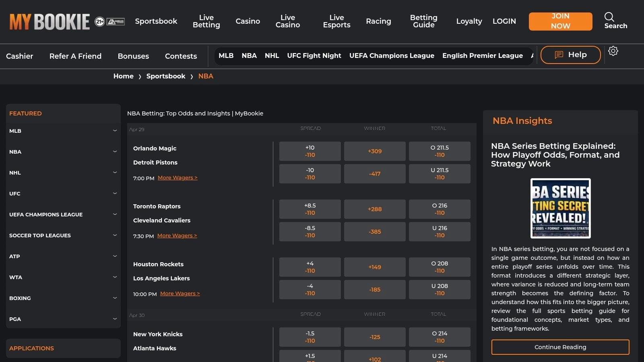644x362 pixels.
Task: Expand the MLB section in the sidebar
Action: (115, 131)
